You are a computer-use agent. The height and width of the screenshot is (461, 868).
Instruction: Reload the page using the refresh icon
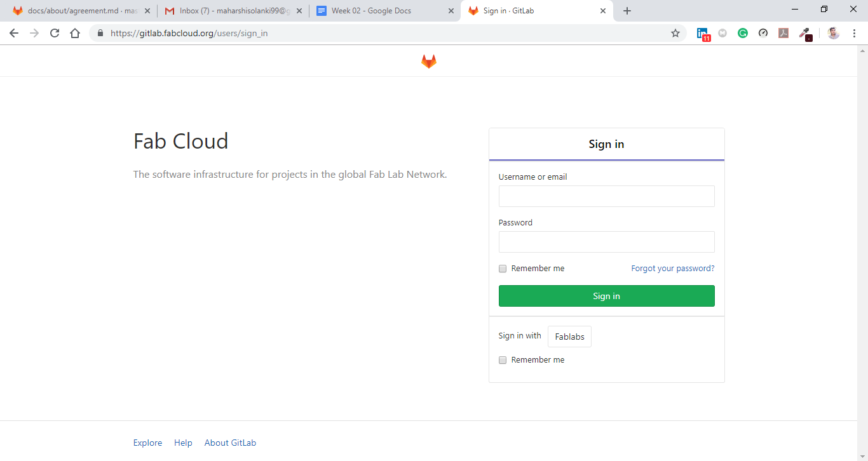point(55,33)
